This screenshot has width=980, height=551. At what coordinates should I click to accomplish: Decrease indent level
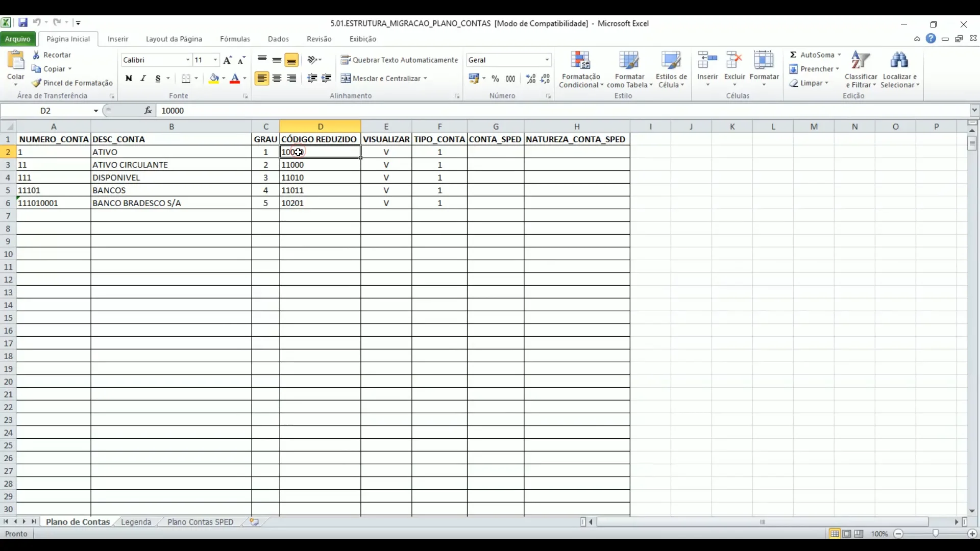tap(312, 78)
